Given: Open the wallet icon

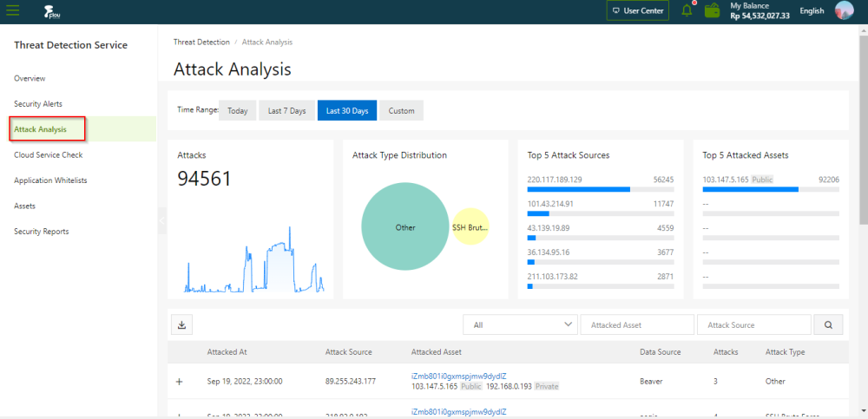Looking at the screenshot, I should pyautogui.click(x=713, y=10).
